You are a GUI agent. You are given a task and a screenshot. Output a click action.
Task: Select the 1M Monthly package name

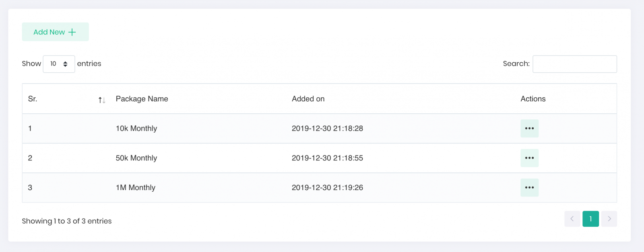(x=136, y=188)
